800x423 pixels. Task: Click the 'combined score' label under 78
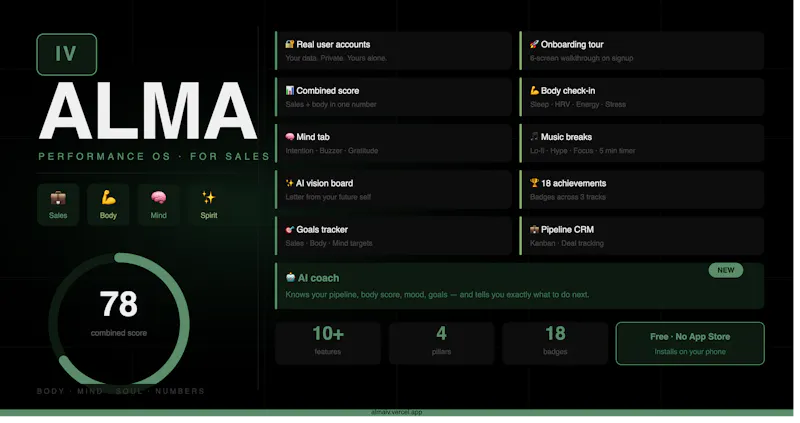point(119,333)
